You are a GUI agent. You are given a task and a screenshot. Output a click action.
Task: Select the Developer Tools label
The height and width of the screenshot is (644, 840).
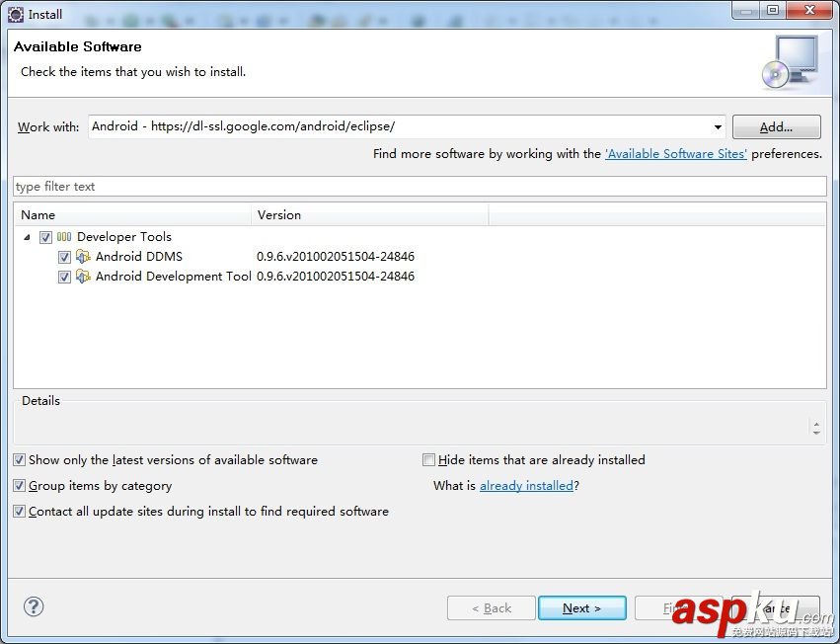tap(124, 237)
